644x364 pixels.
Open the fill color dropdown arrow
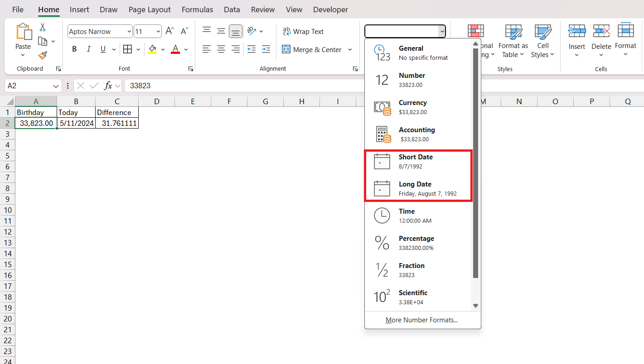click(x=163, y=49)
